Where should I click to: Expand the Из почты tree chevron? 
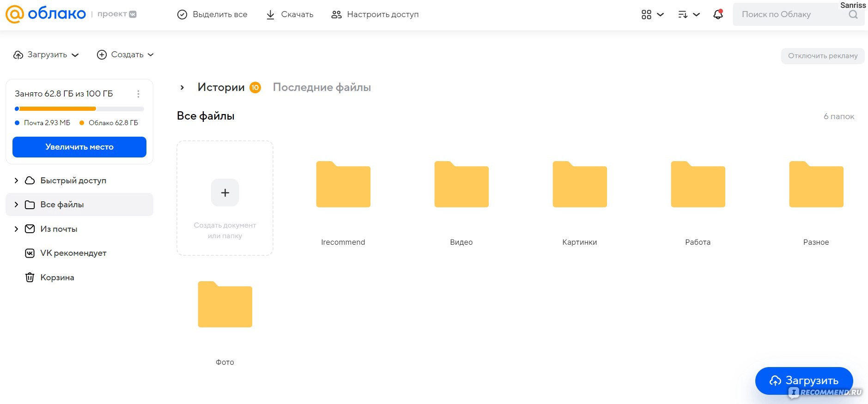[16, 229]
